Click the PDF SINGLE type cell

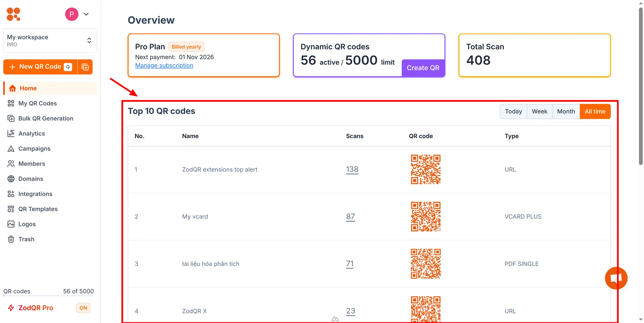522,264
